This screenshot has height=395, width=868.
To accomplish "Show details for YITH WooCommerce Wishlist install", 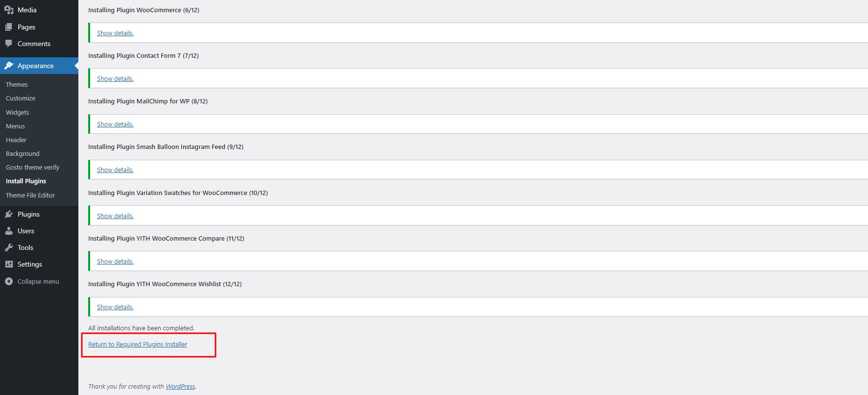I will [x=115, y=307].
